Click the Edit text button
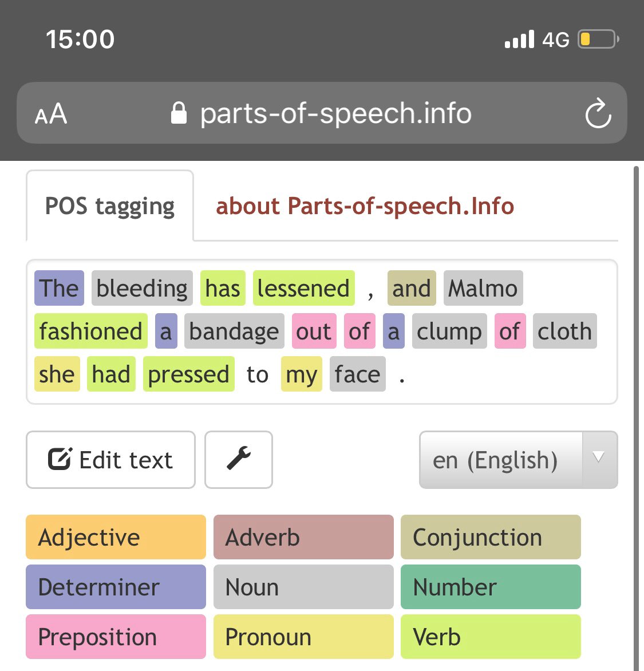Screen dimensions: 644x671 pyautogui.click(x=110, y=459)
